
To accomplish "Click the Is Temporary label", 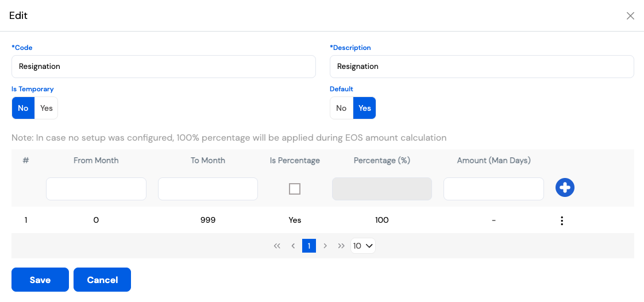I will [33, 88].
